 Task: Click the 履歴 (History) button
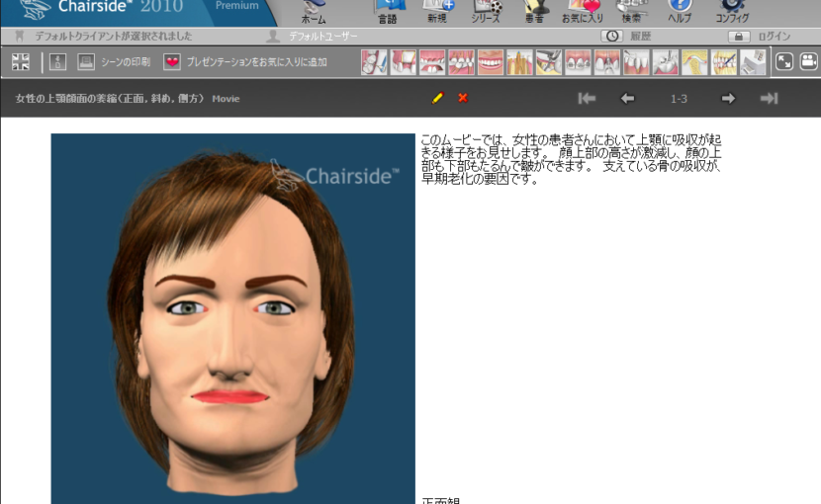point(626,37)
